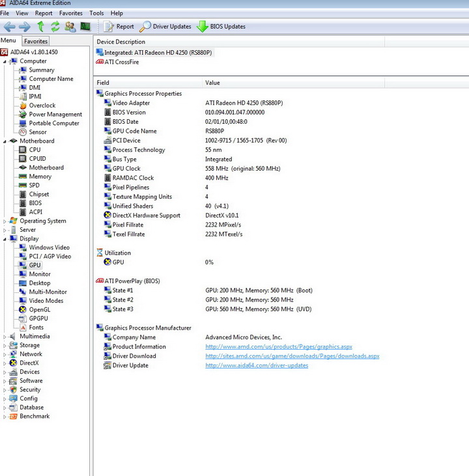The height and width of the screenshot is (476, 469).
Task: Select the Sensor icon in tree
Action: coord(23,132)
